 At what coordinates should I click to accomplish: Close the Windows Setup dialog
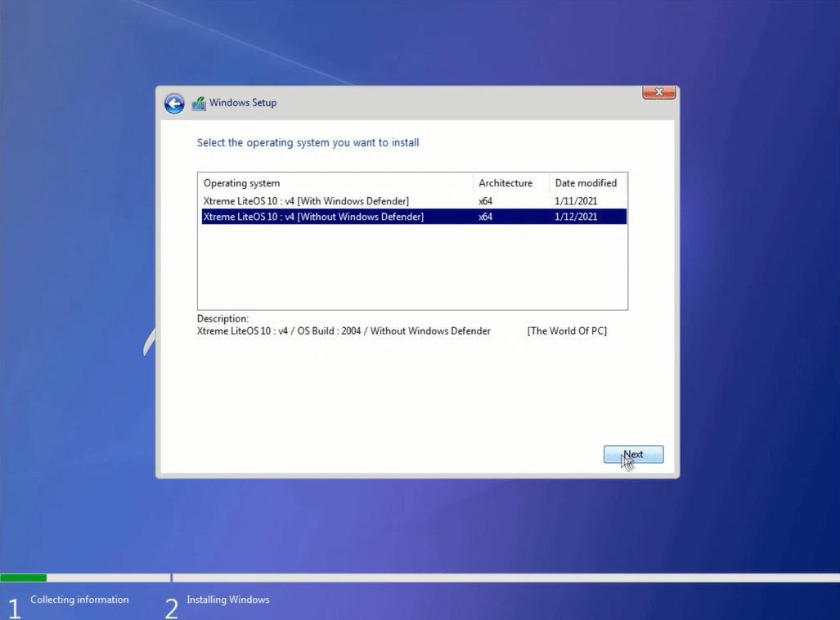tap(659, 92)
